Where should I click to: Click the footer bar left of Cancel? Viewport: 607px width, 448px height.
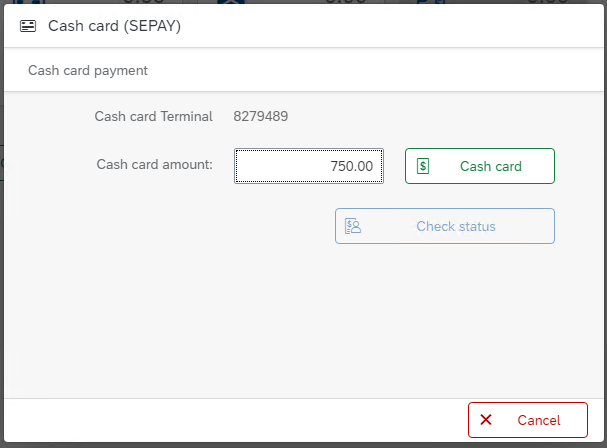(x=230, y=420)
